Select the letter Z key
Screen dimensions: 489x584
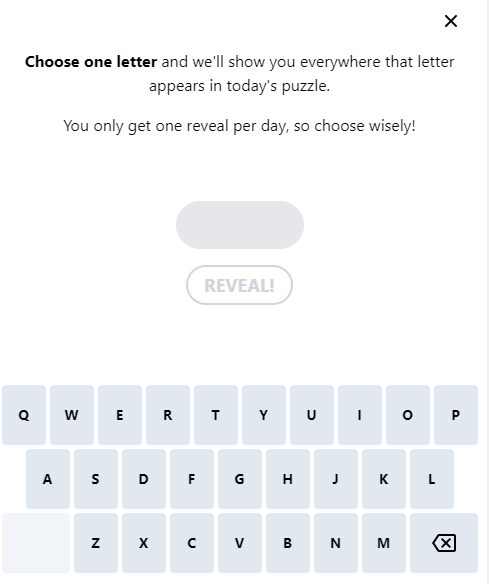pyautogui.click(x=96, y=543)
